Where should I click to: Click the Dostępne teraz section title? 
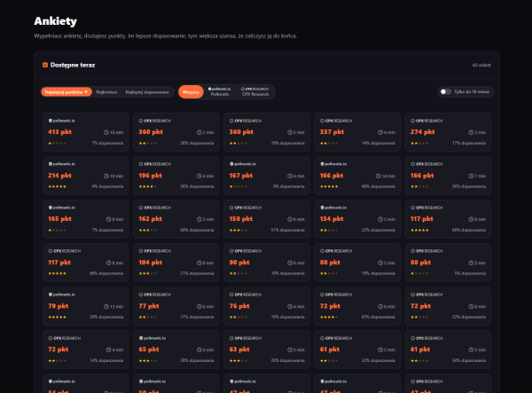(x=73, y=65)
